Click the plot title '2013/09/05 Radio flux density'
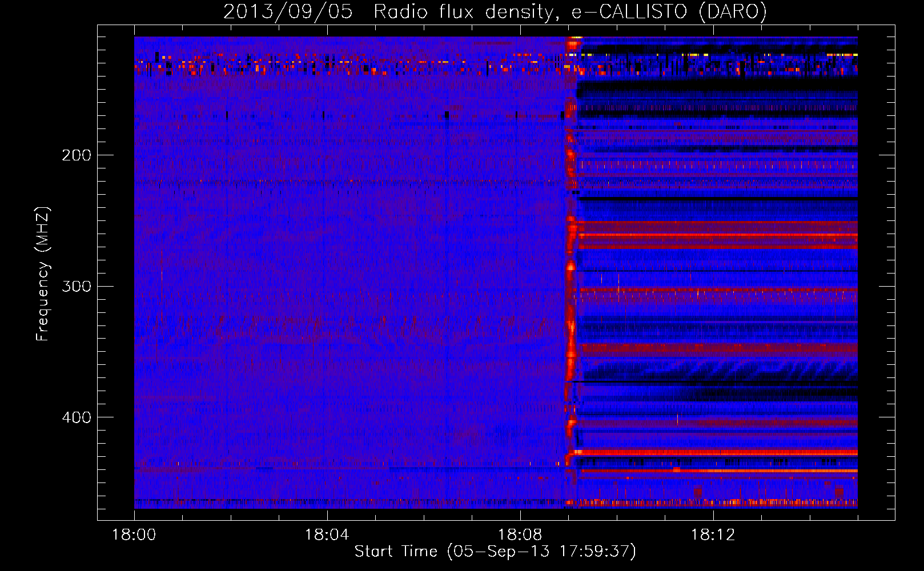Image resolution: width=924 pixels, height=571 pixels. 495,11
